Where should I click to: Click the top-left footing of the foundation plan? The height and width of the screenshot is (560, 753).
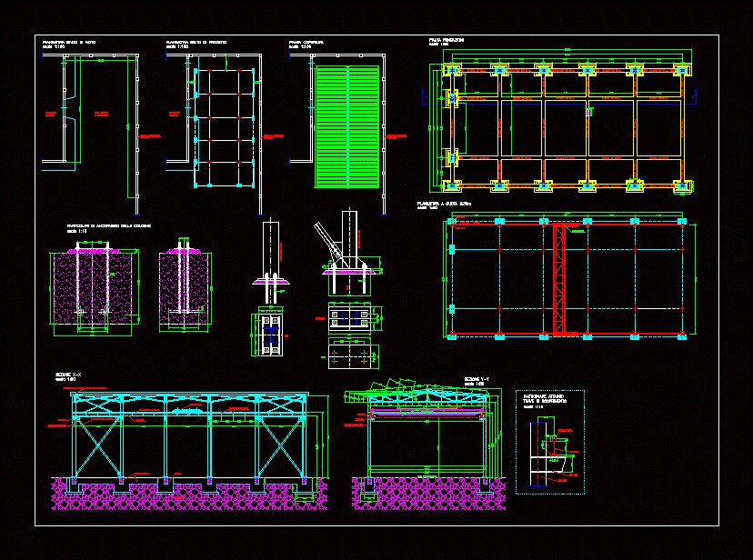[454, 70]
